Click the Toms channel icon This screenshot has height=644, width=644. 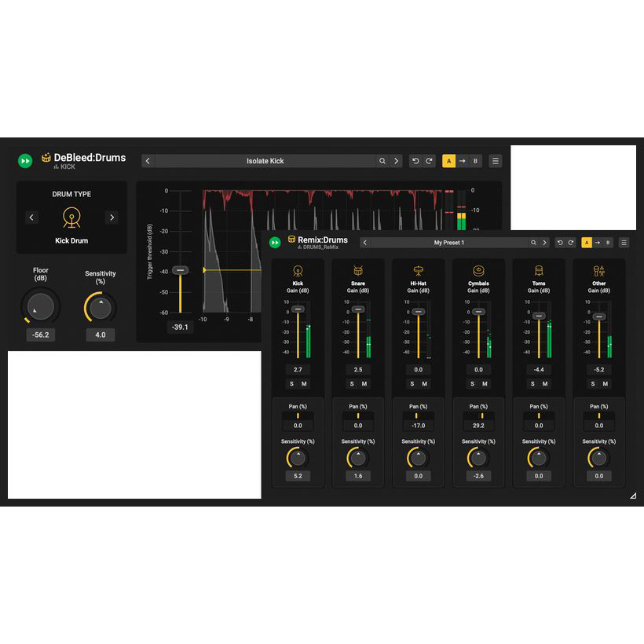tap(539, 271)
